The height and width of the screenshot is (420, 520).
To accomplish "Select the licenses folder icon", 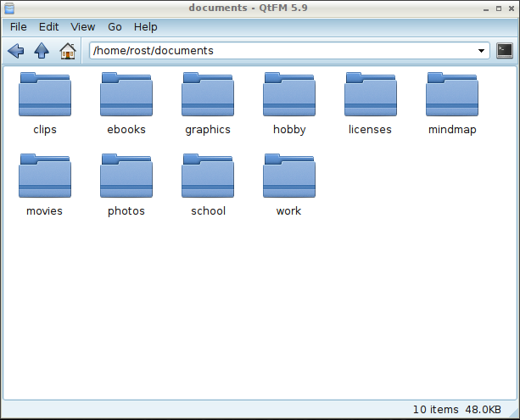I will (371, 94).
